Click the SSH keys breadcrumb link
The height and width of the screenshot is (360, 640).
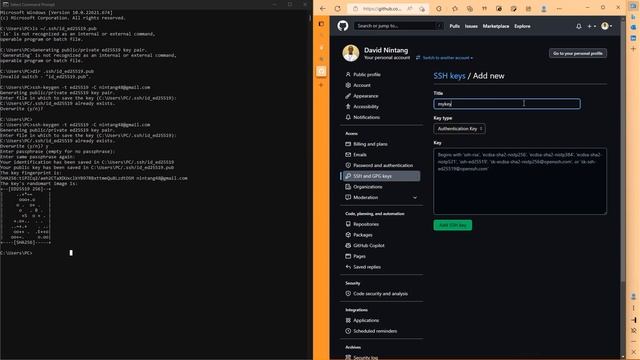click(x=449, y=76)
